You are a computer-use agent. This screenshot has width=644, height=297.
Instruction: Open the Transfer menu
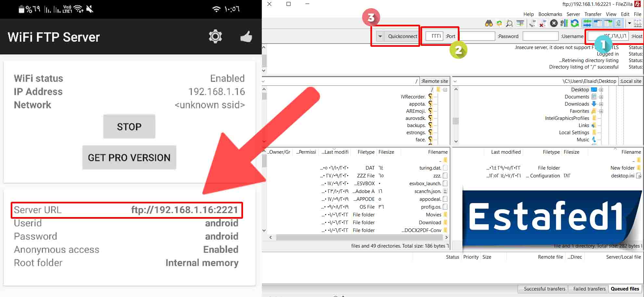coord(593,14)
